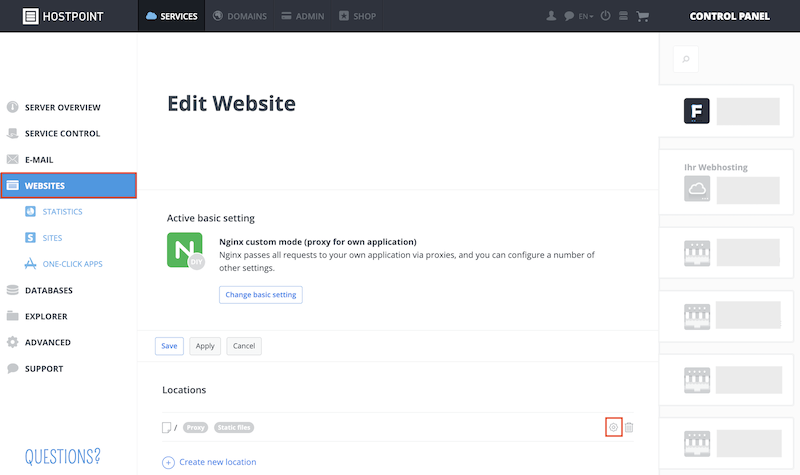Open Statistics submenu item
Screen dimensions: 800x475
pyautogui.click(x=62, y=211)
